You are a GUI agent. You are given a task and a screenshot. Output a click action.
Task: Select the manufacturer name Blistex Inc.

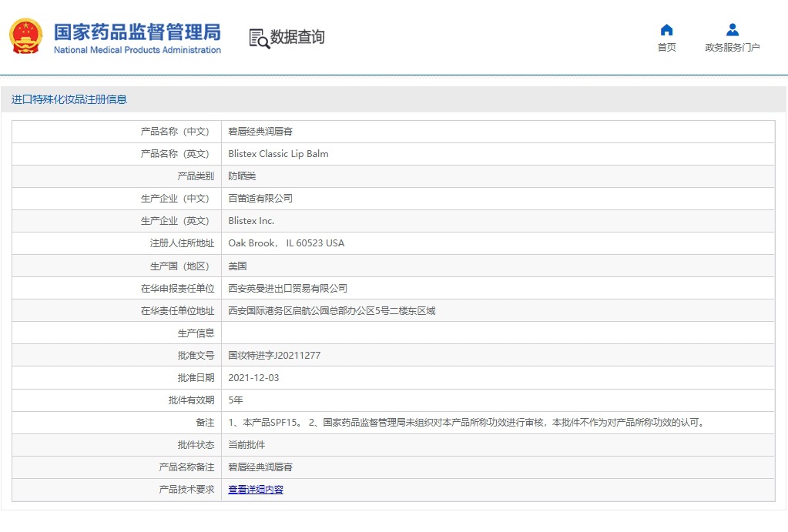tap(251, 221)
